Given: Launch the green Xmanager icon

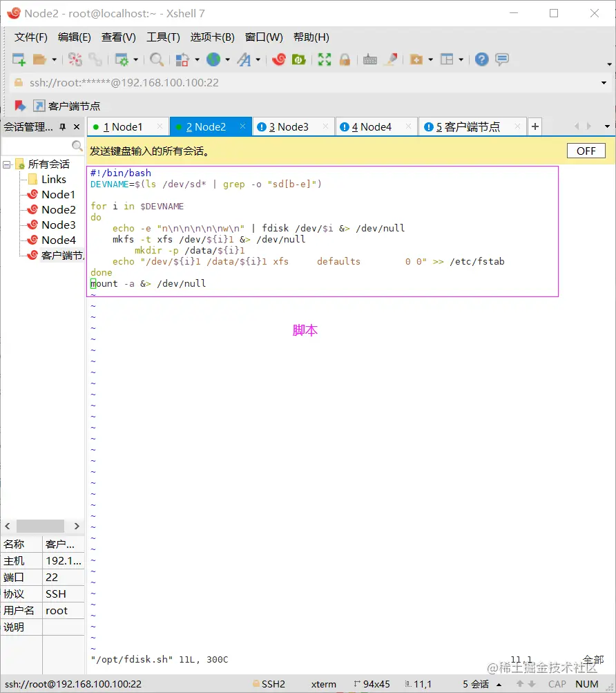Looking at the screenshot, I should tap(299, 59).
